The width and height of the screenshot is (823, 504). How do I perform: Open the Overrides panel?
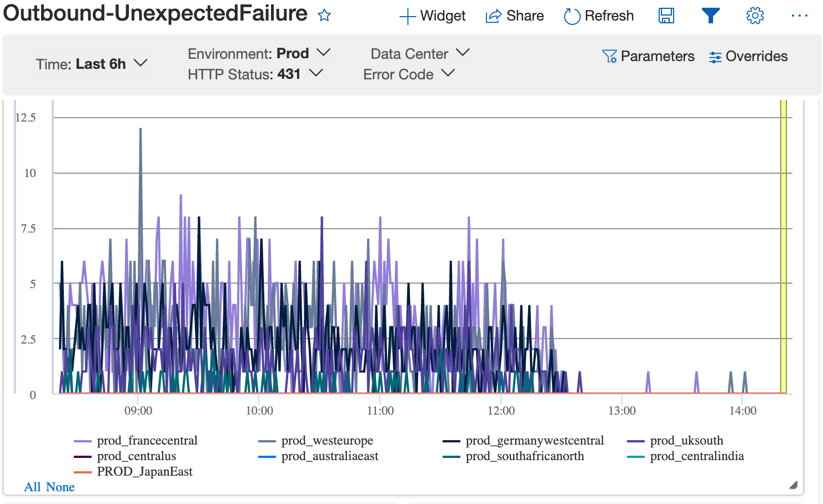(748, 57)
